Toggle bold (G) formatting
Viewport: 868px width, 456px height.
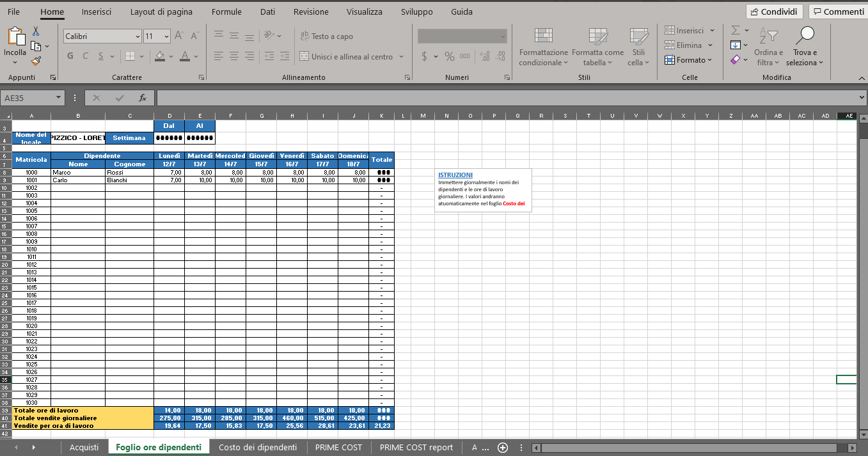tap(70, 56)
